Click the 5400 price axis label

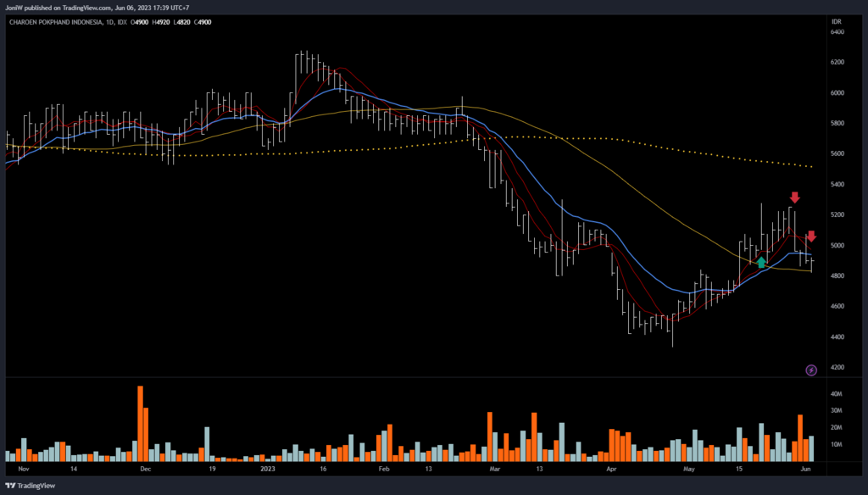(837, 185)
